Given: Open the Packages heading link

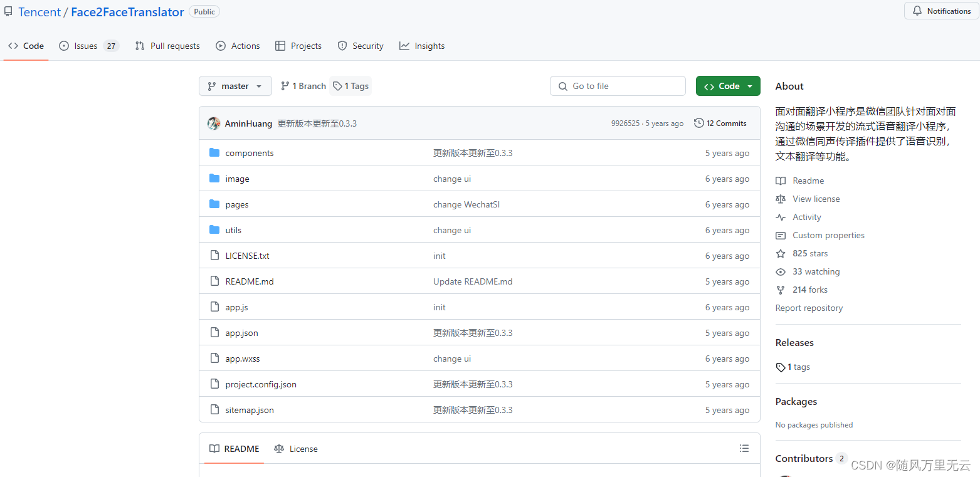Looking at the screenshot, I should coord(796,401).
